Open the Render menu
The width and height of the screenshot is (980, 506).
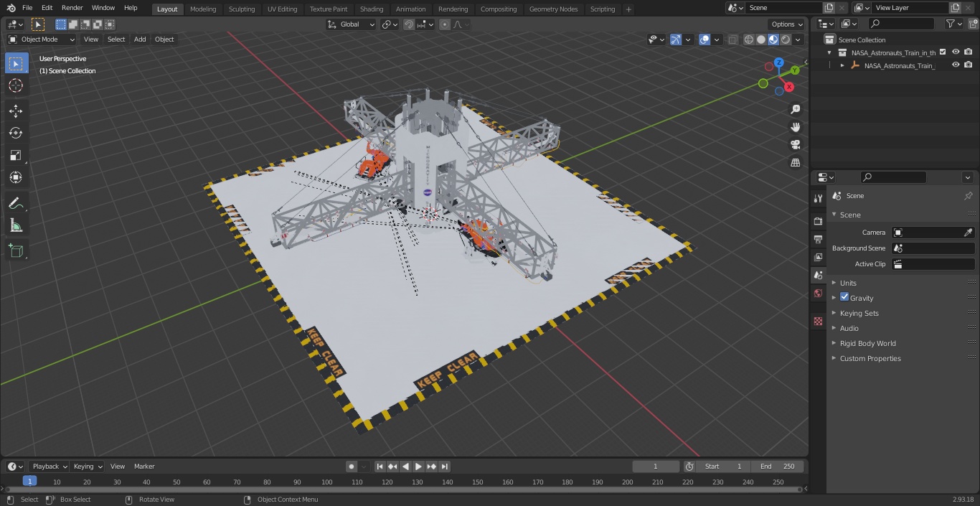click(72, 8)
